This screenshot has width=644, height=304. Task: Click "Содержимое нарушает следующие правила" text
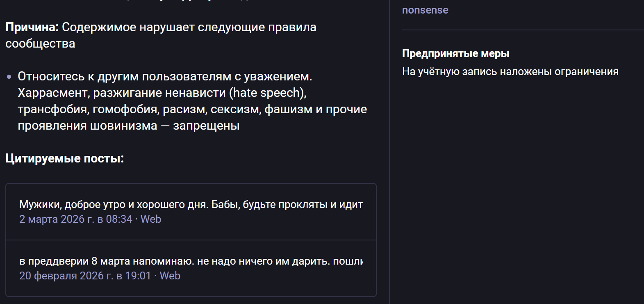(x=189, y=27)
